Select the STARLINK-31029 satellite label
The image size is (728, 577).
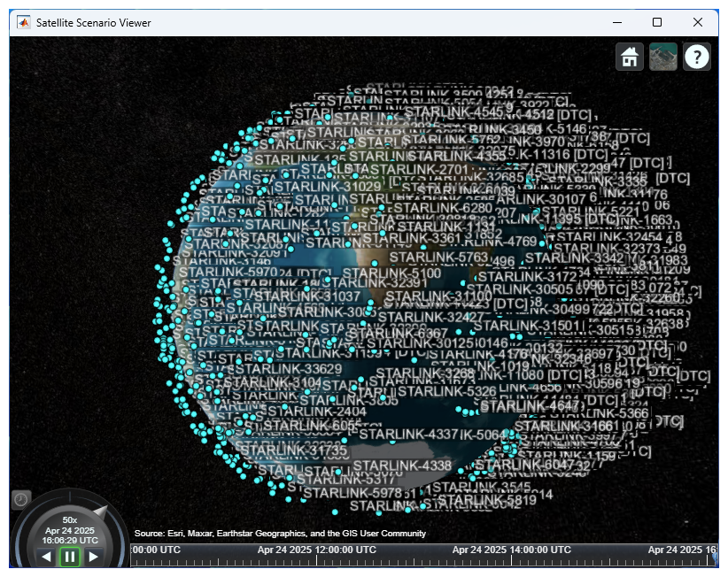tap(328, 187)
